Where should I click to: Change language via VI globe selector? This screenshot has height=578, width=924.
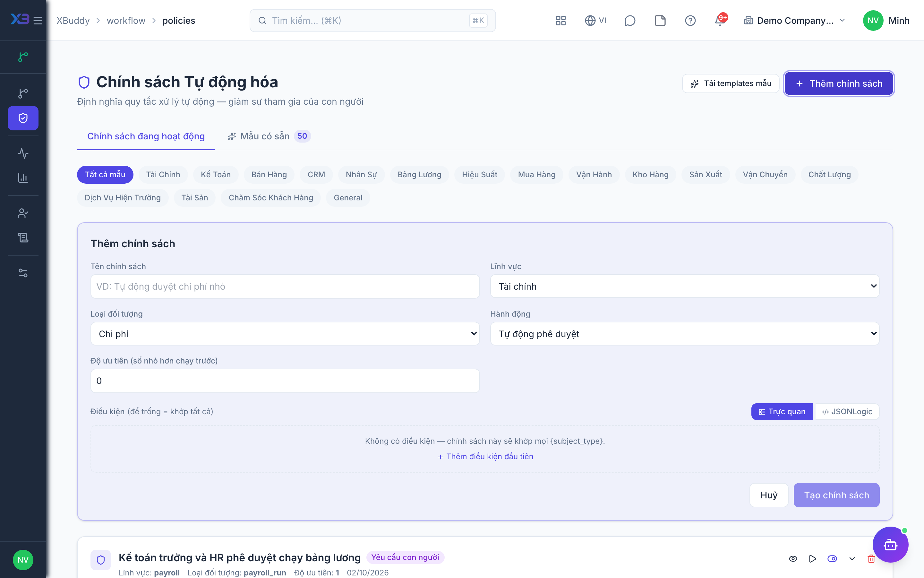[x=595, y=20]
